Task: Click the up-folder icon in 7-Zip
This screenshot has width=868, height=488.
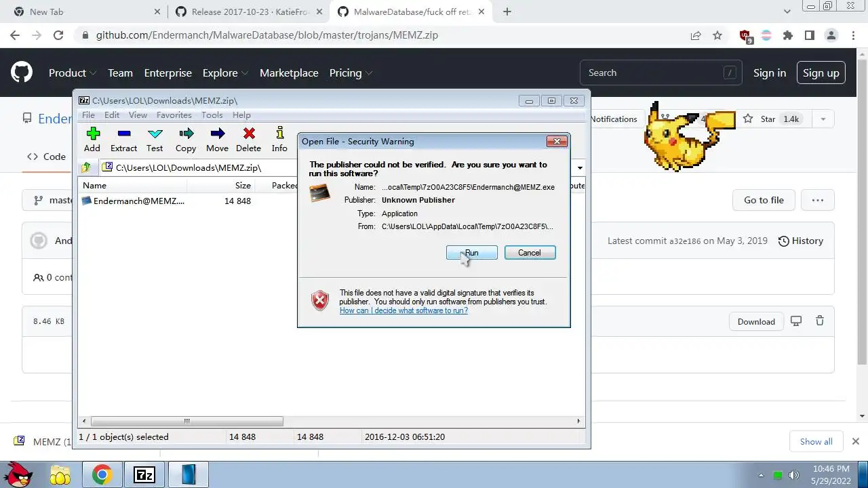Action: pyautogui.click(x=86, y=167)
